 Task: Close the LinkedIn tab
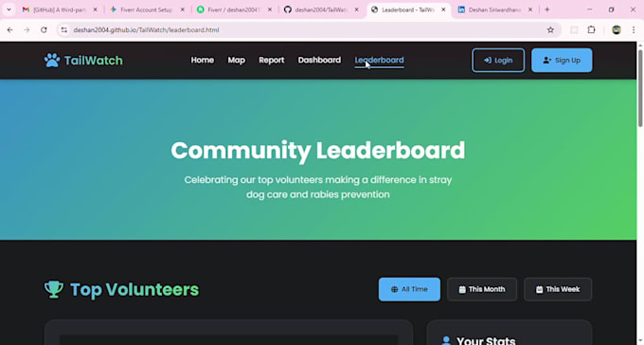point(530,9)
